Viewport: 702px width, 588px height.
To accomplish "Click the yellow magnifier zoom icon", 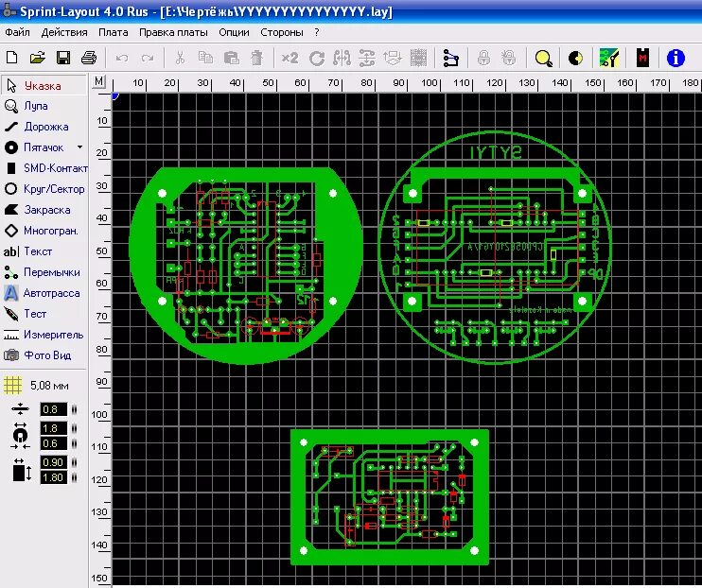I will coord(543,59).
